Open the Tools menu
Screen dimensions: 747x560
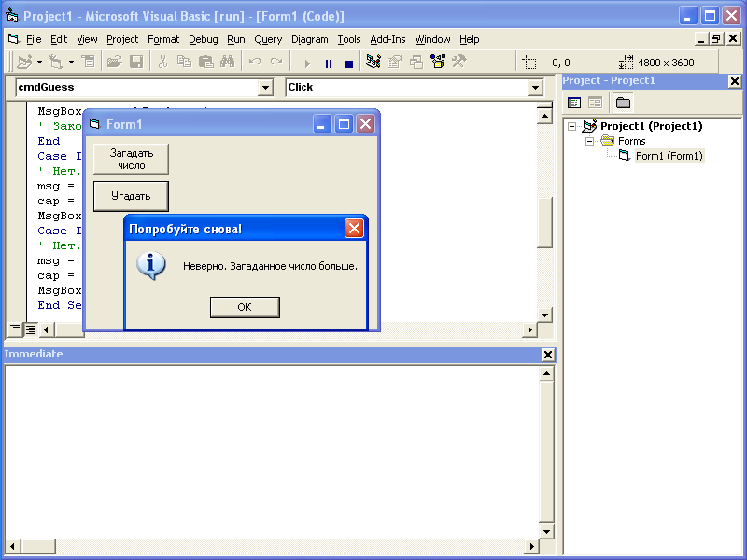point(348,39)
